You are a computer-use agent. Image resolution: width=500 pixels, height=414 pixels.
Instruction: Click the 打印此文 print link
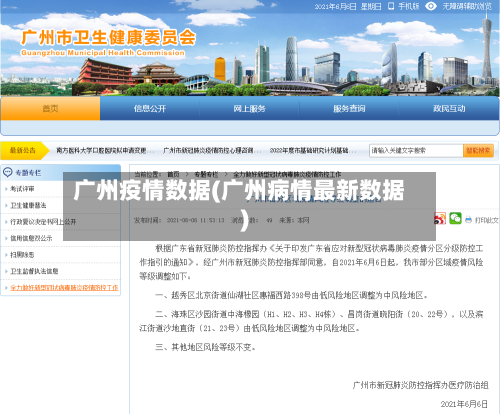486,220
